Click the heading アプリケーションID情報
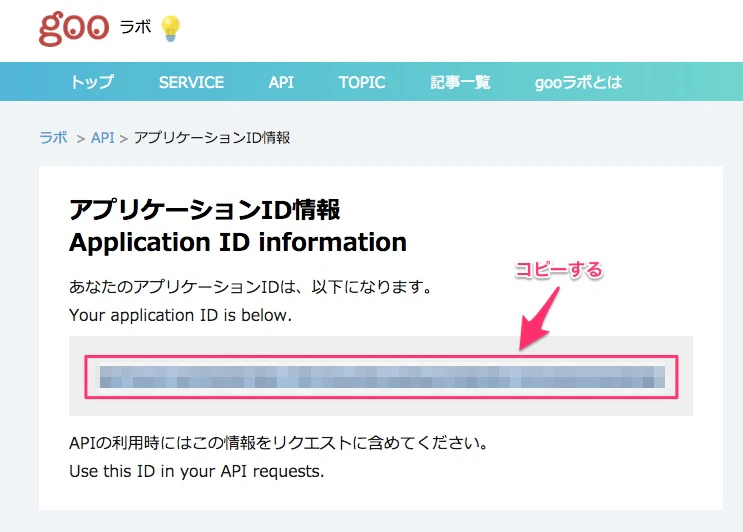Viewport: 743px width, 532px height. click(x=204, y=209)
